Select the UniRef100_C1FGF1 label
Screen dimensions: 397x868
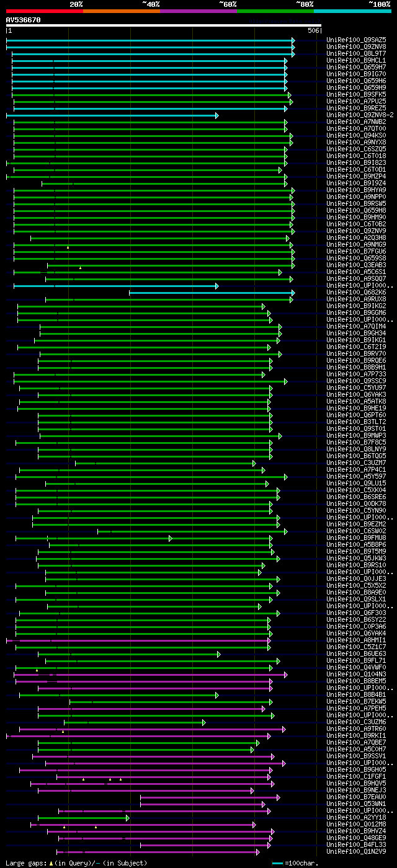[x=357, y=776]
